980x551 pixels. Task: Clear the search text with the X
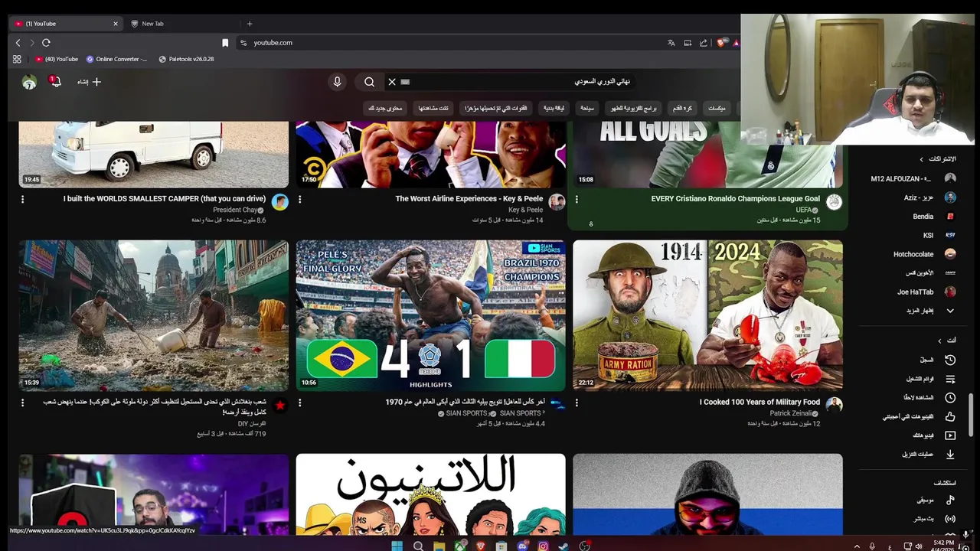[392, 82]
